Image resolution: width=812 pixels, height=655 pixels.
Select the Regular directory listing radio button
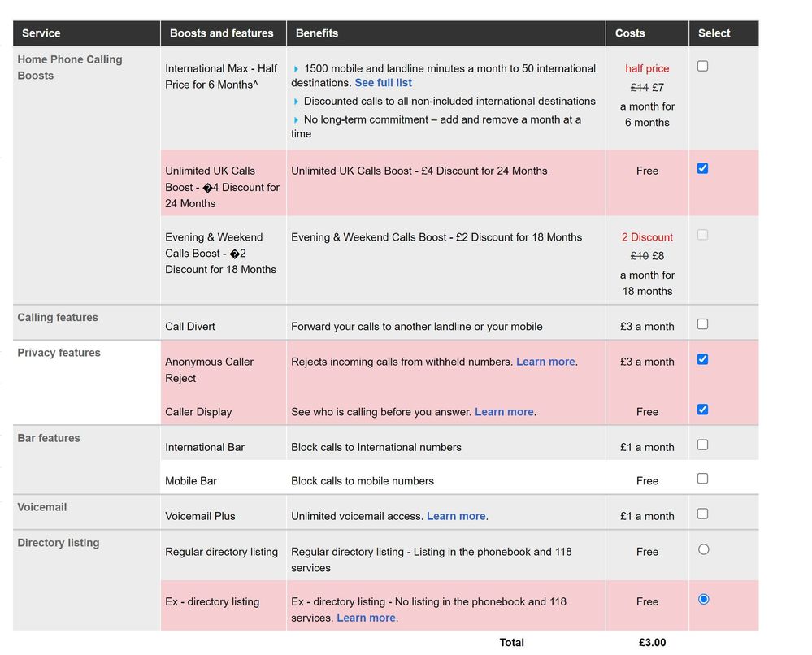coord(703,549)
